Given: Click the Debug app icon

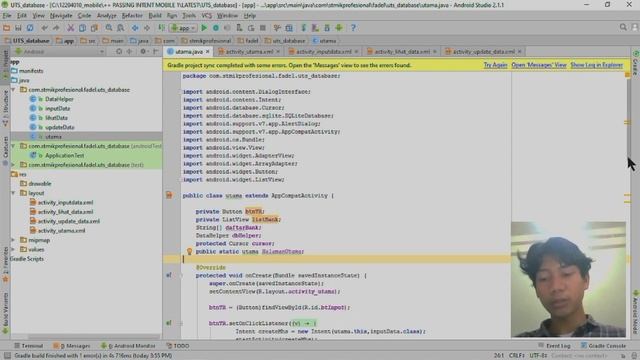Looking at the screenshot, I should pos(216,28).
